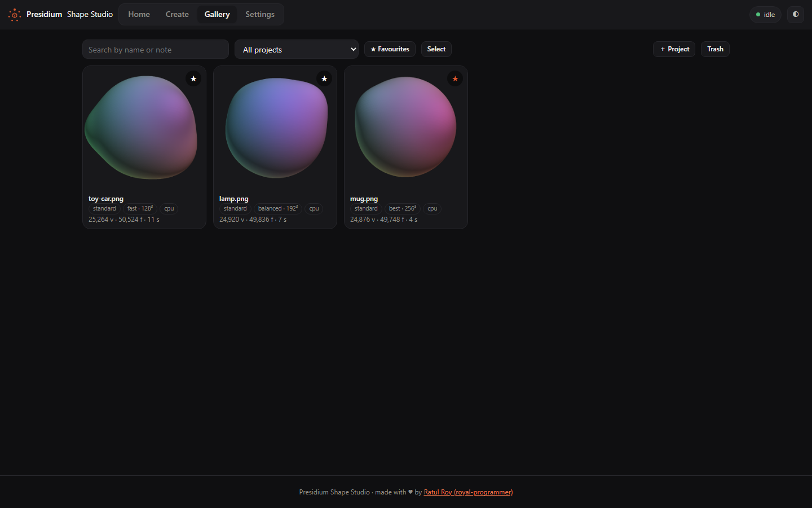Click the Presidium Shape Studio title
The width and height of the screenshot is (812, 508).
[x=69, y=15]
